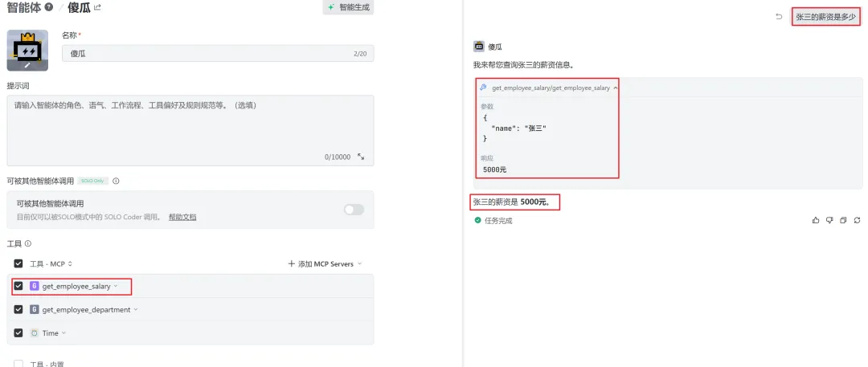868x367 pixels.
Task: Click the gray get_employee_department server icon
Action: click(x=34, y=309)
